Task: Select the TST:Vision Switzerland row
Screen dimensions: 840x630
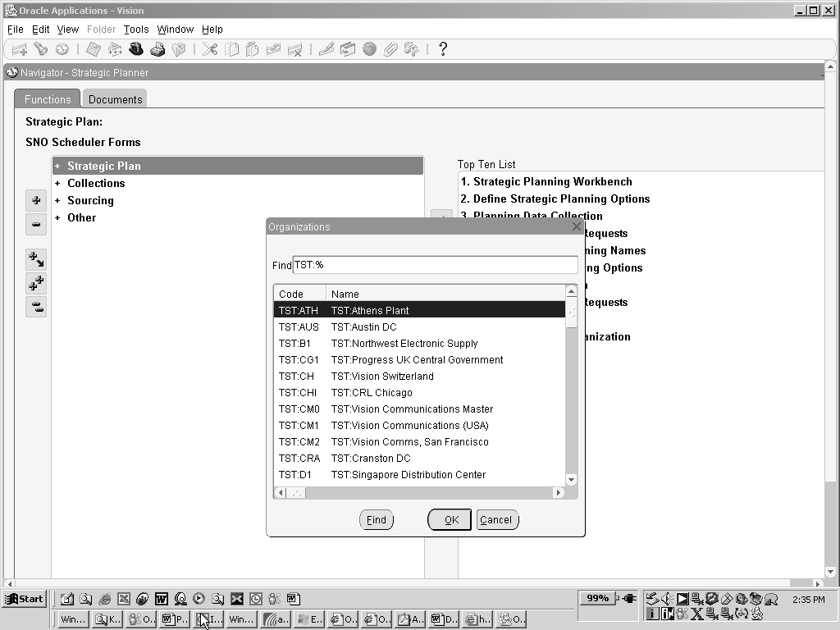Action: coord(419,376)
